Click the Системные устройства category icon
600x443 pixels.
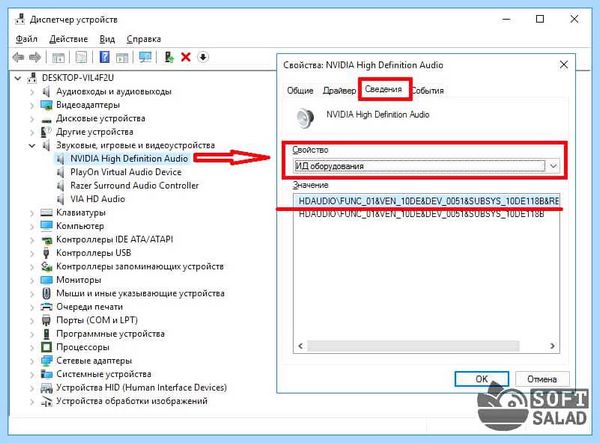(46, 374)
